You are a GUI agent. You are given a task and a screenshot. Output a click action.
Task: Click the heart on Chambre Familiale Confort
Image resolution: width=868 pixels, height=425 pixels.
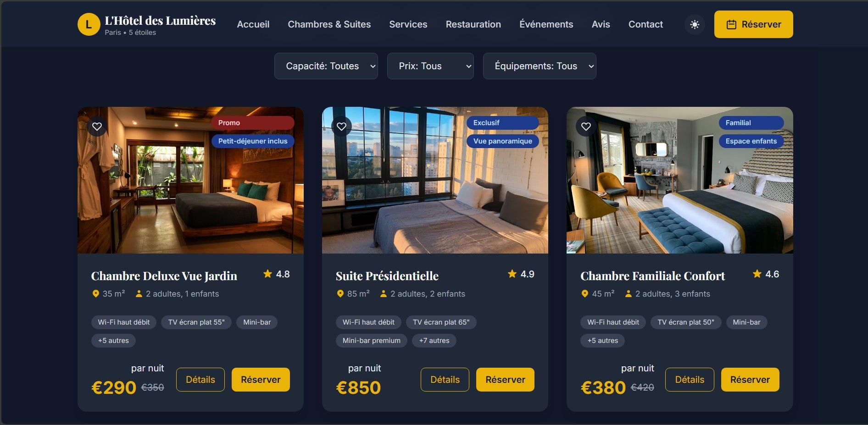586,127
